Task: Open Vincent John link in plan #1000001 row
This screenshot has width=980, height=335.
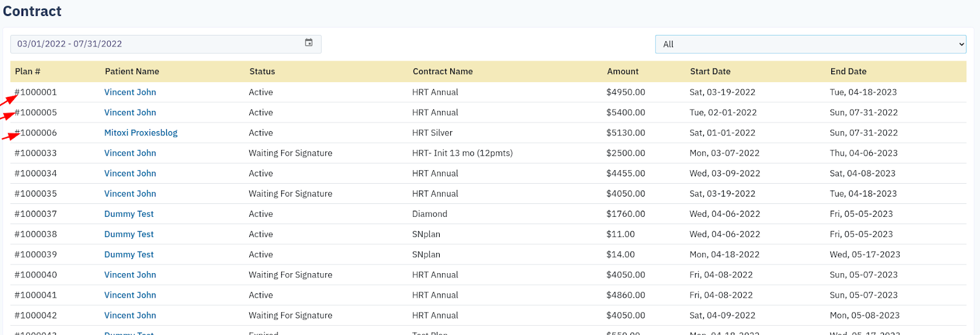Action: [130, 92]
